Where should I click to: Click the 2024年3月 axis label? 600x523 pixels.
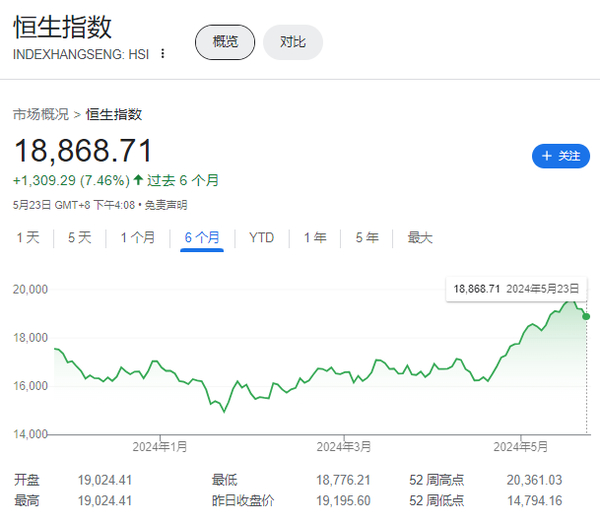344,446
